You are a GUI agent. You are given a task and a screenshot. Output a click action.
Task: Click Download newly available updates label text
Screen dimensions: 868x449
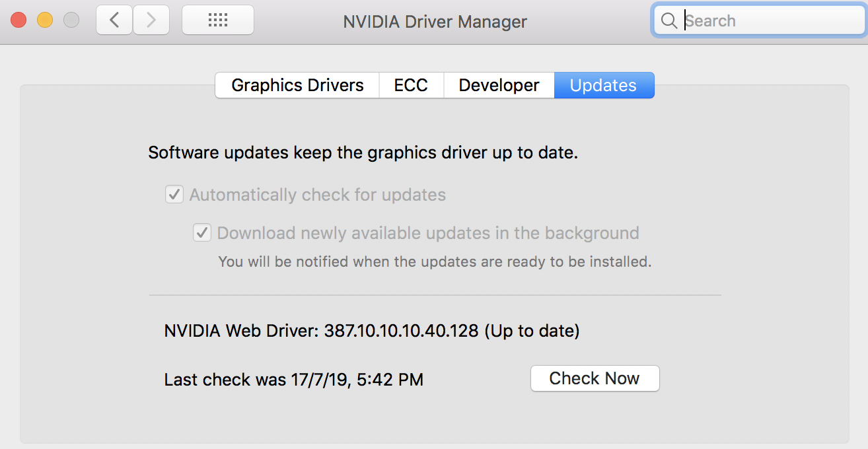point(428,233)
